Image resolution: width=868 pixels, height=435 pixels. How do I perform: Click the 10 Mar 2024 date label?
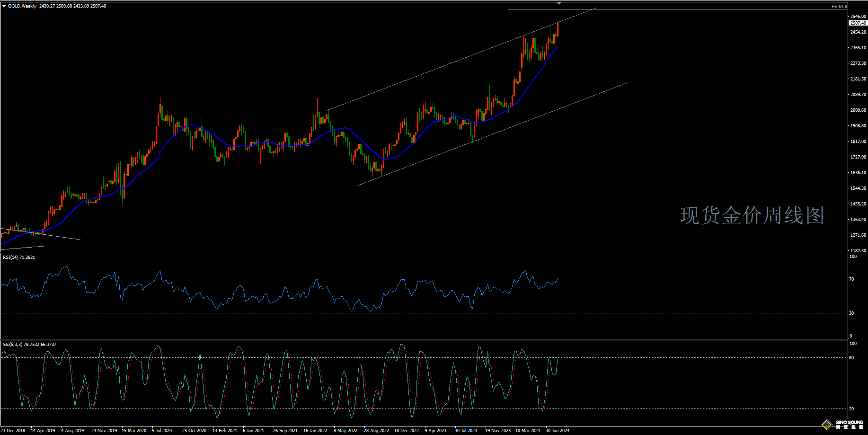point(528,431)
